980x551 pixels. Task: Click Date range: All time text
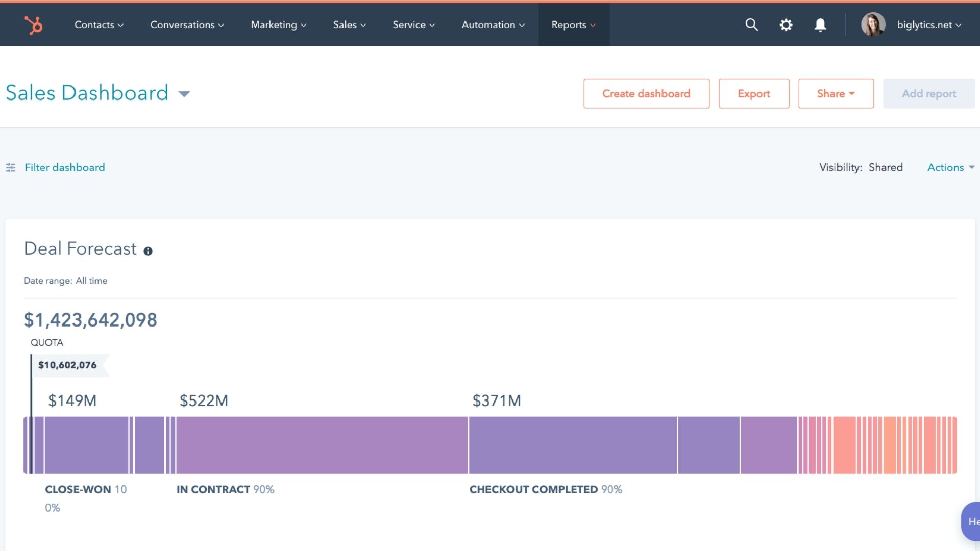tap(65, 281)
